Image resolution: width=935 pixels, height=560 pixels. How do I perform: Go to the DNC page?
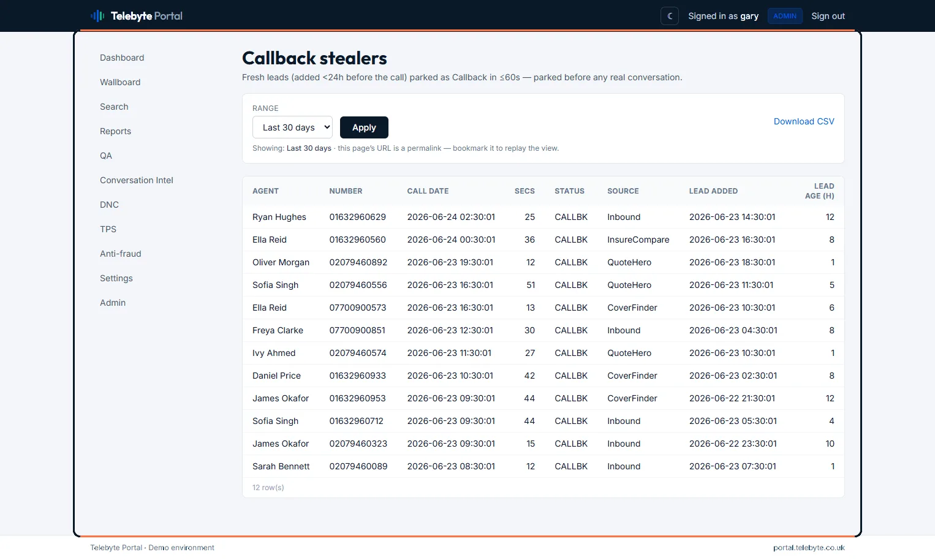(x=109, y=205)
